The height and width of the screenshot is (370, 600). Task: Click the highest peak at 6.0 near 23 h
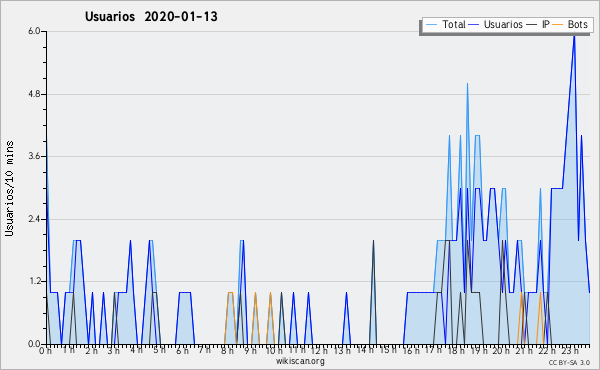point(574,36)
